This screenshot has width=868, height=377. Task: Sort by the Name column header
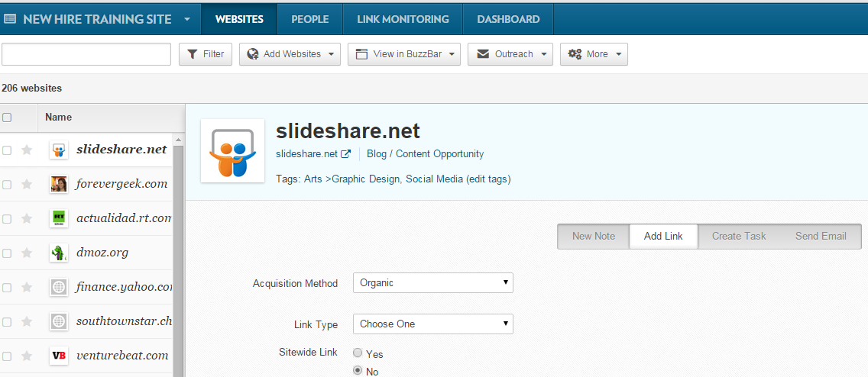pos(59,118)
